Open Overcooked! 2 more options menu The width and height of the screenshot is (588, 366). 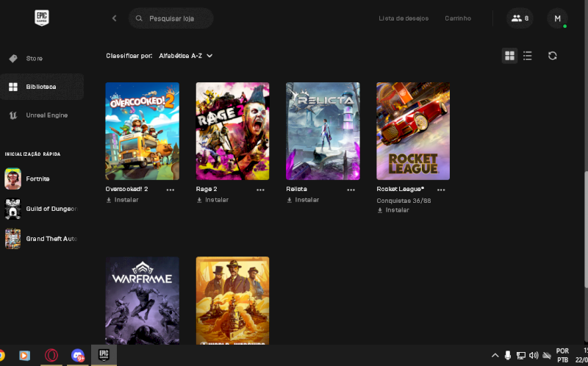[171, 190]
